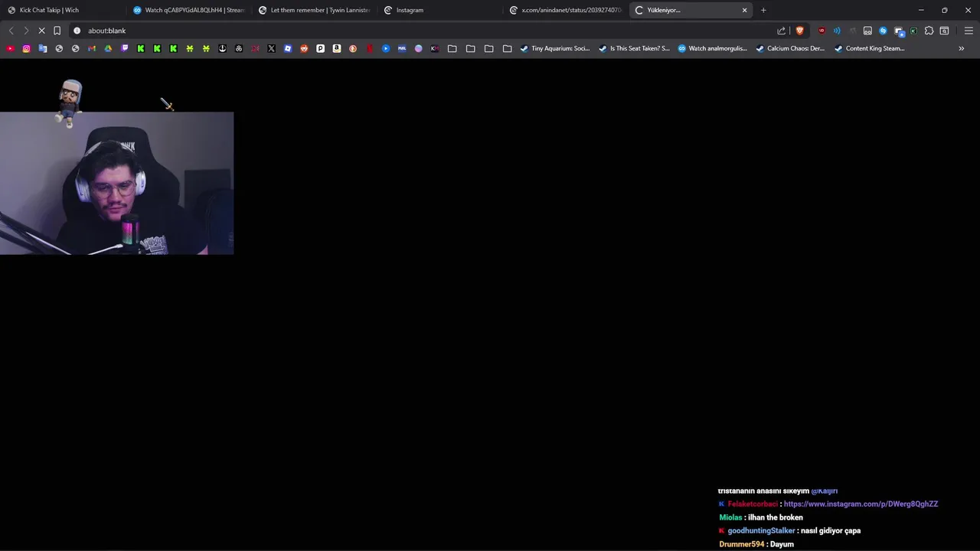Screen dimensions: 980x551
Task: Click username Miolas in chat
Action: 730,517
